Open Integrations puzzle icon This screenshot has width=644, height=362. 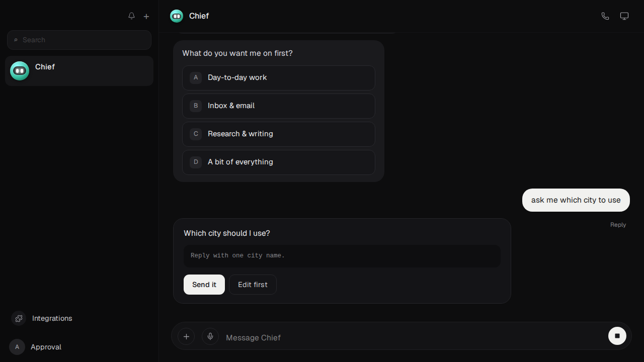point(19,318)
